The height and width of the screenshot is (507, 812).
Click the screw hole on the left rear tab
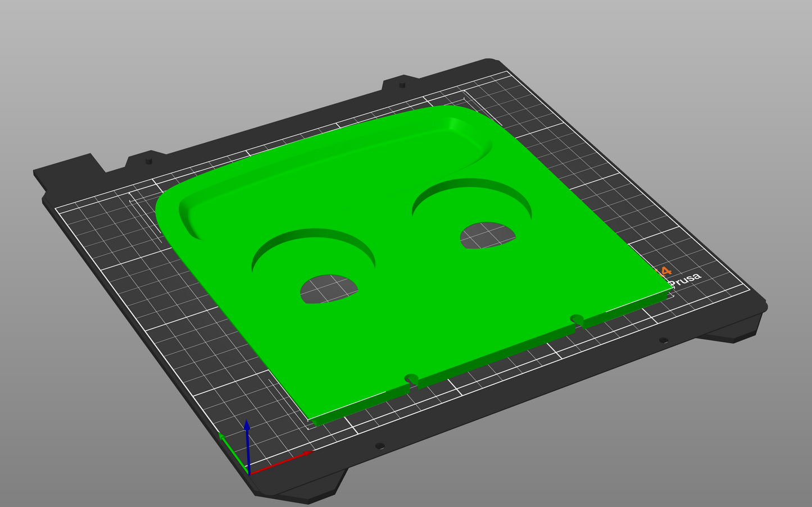[148, 161]
